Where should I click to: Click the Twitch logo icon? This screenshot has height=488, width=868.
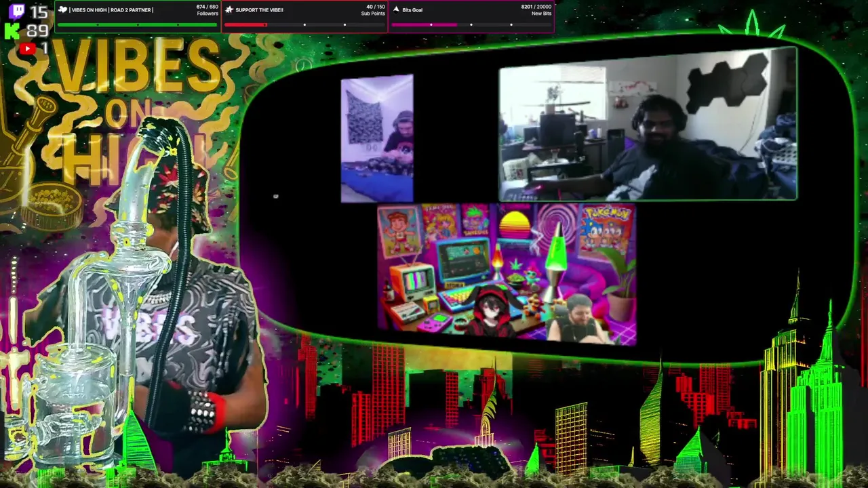pyautogui.click(x=16, y=12)
